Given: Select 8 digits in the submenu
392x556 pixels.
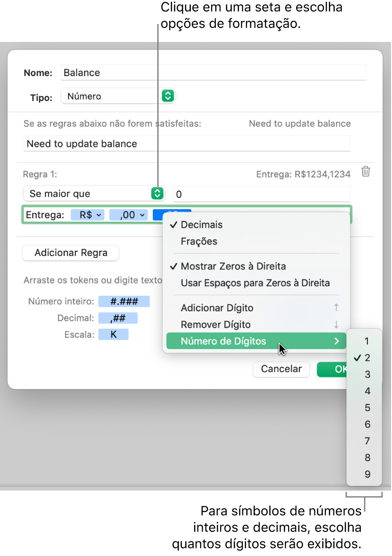Looking at the screenshot, I should (364, 457).
